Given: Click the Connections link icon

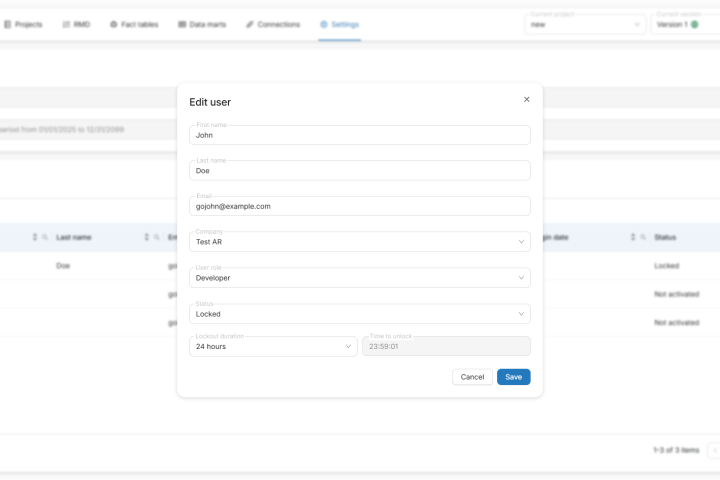Looking at the screenshot, I should [250, 24].
